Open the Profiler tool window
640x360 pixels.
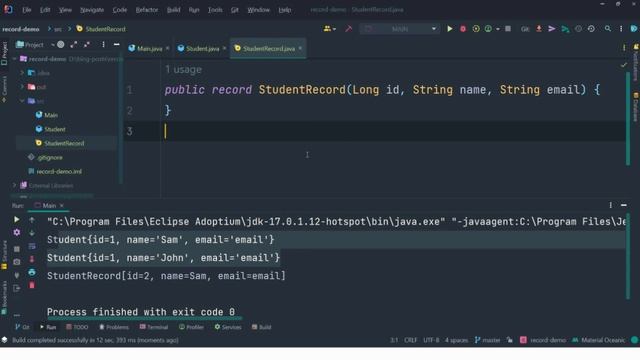coord(191,327)
